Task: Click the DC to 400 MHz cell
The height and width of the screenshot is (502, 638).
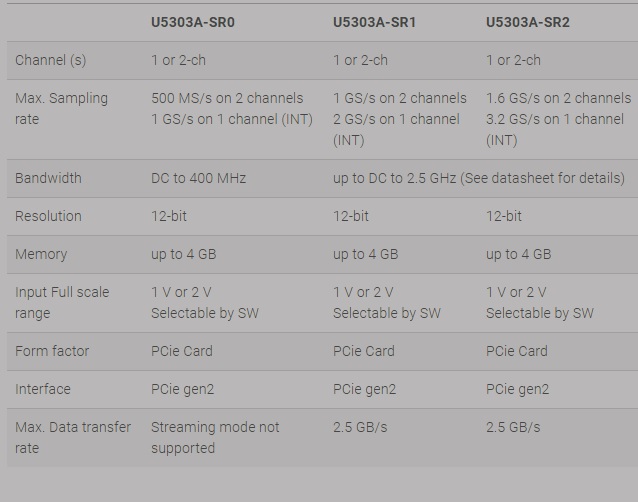Action: (x=198, y=178)
